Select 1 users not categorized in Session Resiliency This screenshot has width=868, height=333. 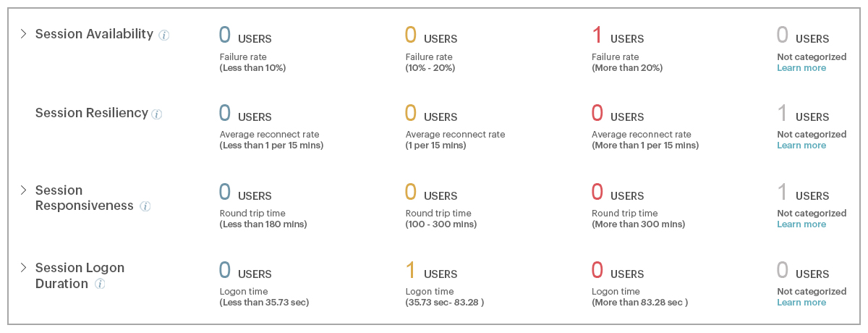(803, 113)
